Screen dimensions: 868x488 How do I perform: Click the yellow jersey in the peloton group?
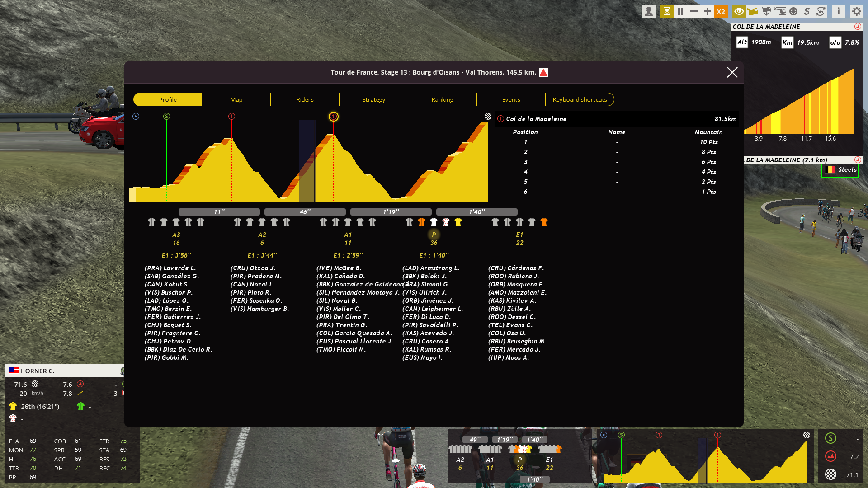(458, 222)
